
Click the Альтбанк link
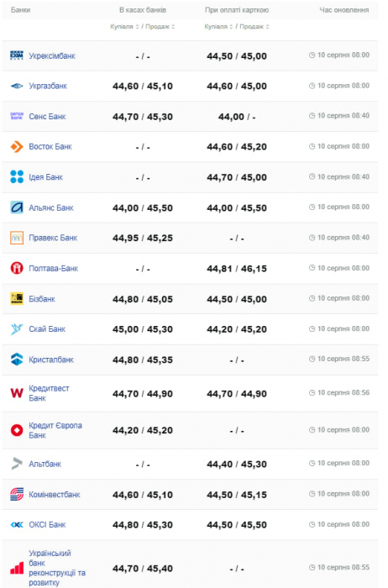point(45,464)
